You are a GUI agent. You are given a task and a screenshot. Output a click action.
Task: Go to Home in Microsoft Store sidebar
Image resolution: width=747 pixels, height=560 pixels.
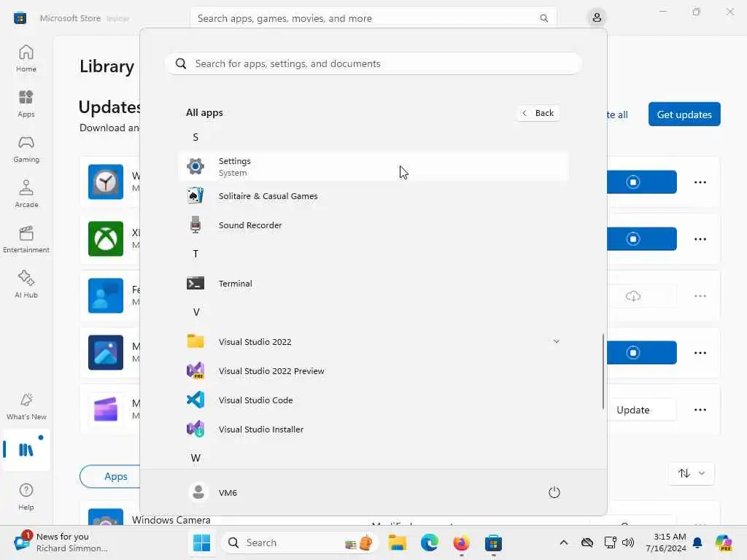26,58
